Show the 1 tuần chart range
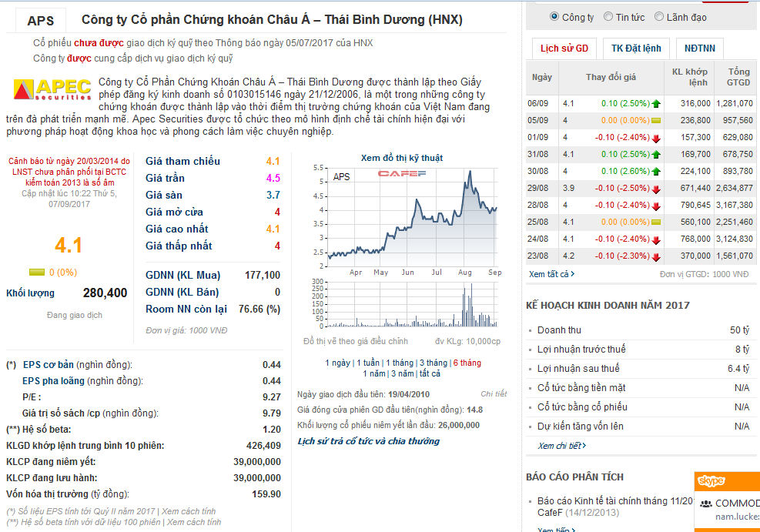This screenshot has height=532, width=760. 368,363
